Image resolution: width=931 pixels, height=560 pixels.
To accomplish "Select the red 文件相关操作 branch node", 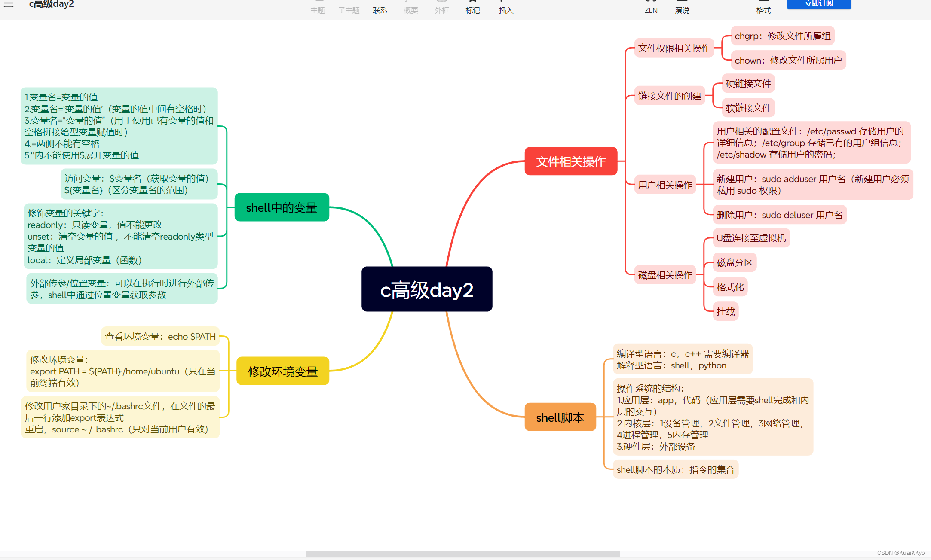I will (570, 161).
